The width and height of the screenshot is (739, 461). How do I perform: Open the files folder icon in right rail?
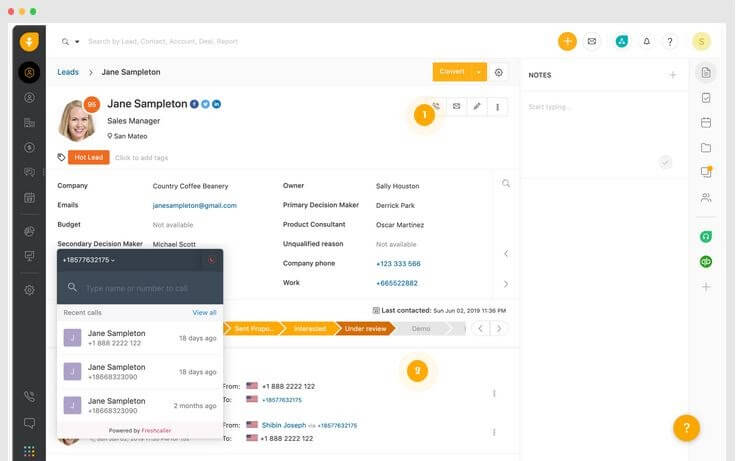706,148
